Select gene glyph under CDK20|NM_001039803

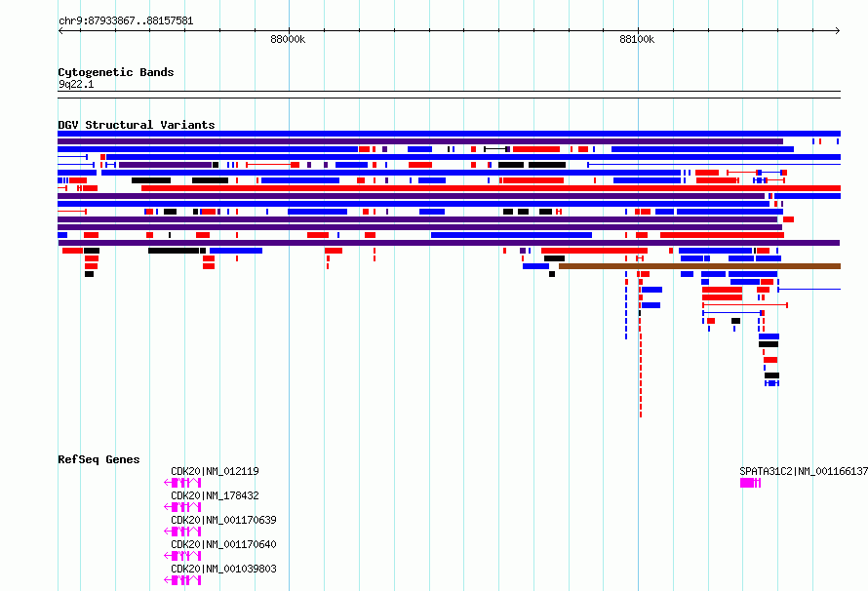tap(182, 580)
